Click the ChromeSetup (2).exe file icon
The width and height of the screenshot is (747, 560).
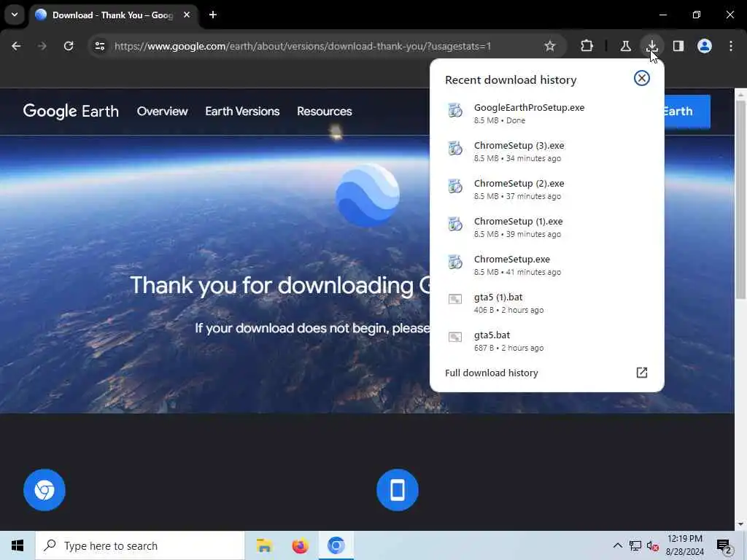455,186
